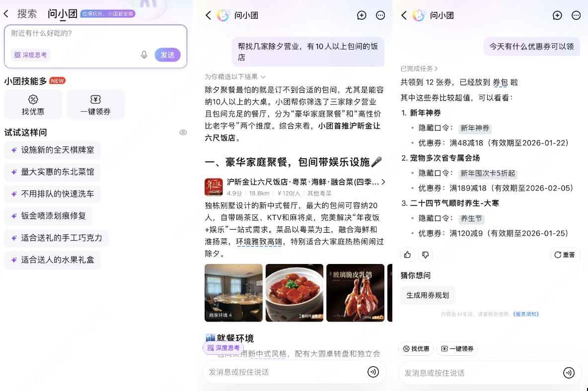Screen dimensions: 588x391
Task: Select the 一键领券 coupon grabber
Action: coord(95,104)
